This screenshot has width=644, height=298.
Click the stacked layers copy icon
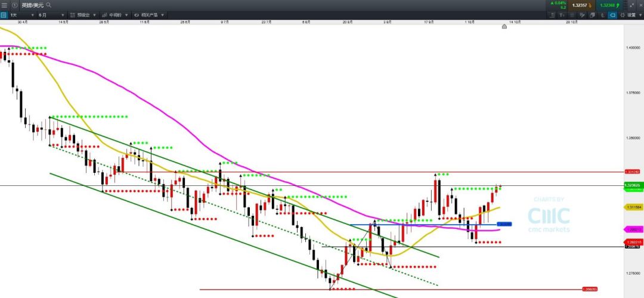point(592,15)
